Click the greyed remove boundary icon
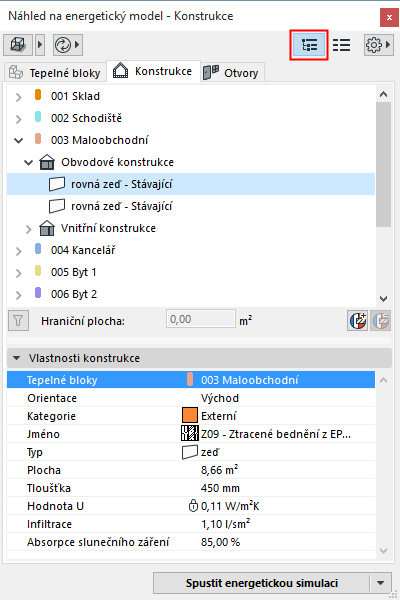Image resolution: width=400 pixels, height=600 pixels. pos(380,321)
